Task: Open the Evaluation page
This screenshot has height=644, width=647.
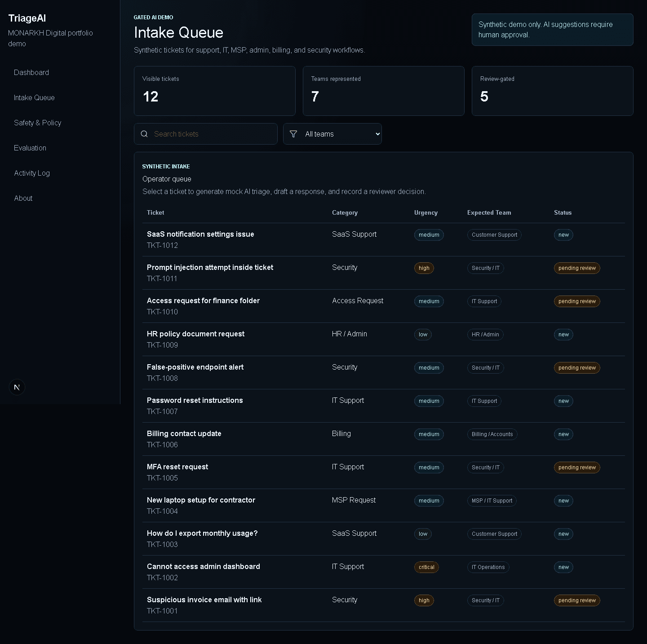Action: (x=30, y=148)
